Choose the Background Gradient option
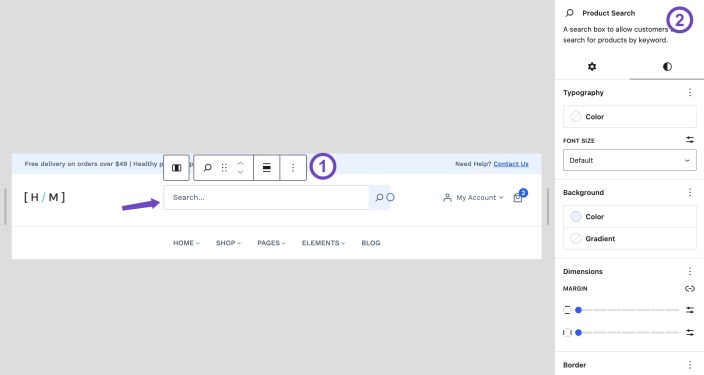Viewport: 704px width, 375px height. pos(629,238)
